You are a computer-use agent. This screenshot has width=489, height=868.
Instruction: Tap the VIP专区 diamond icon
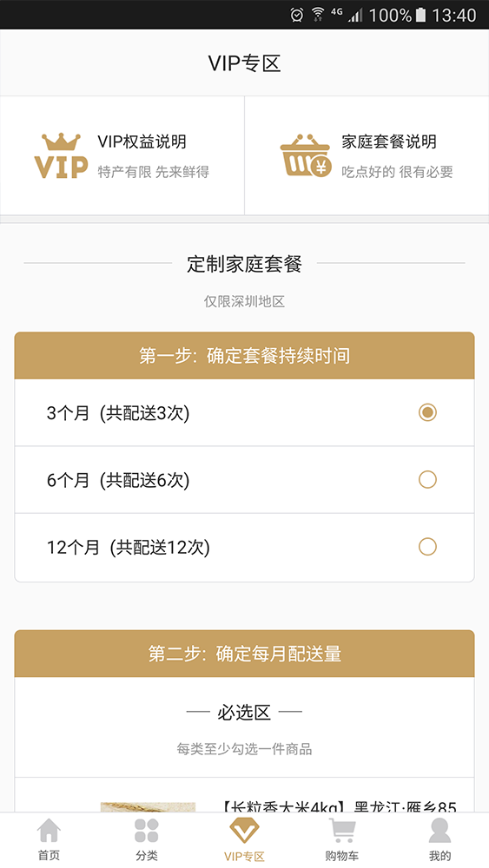point(244,831)
